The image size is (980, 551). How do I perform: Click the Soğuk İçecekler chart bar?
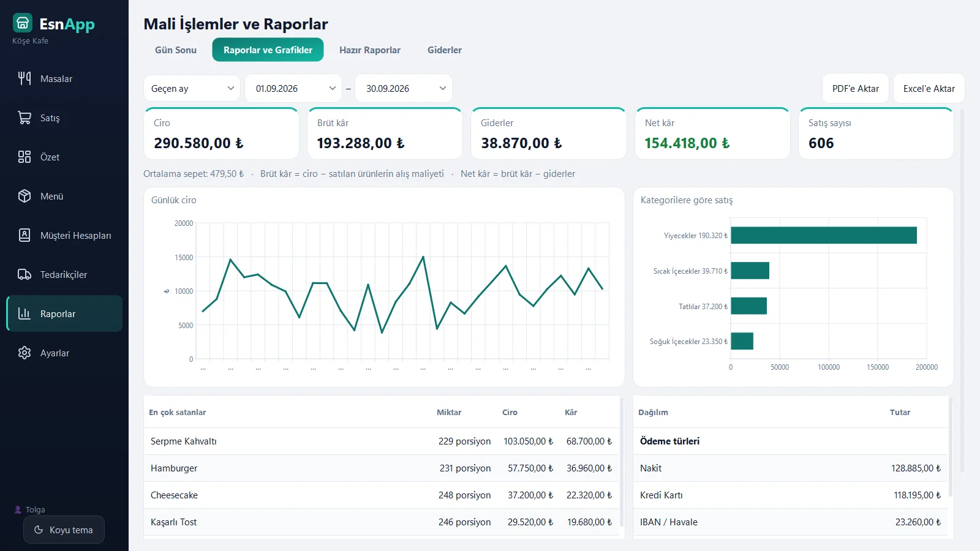[742, 341]
